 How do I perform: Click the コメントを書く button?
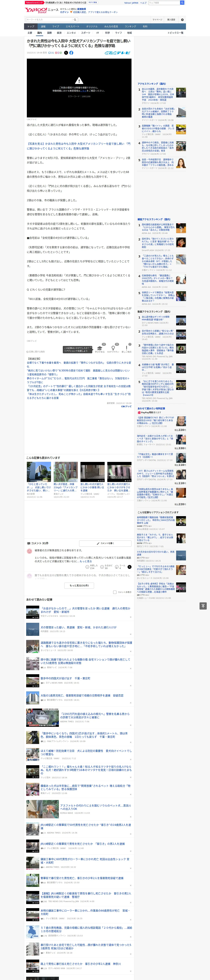coord(105,543)
